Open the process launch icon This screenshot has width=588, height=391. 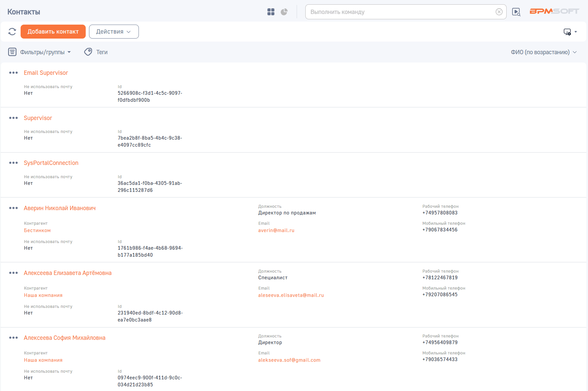click(516, 12)
